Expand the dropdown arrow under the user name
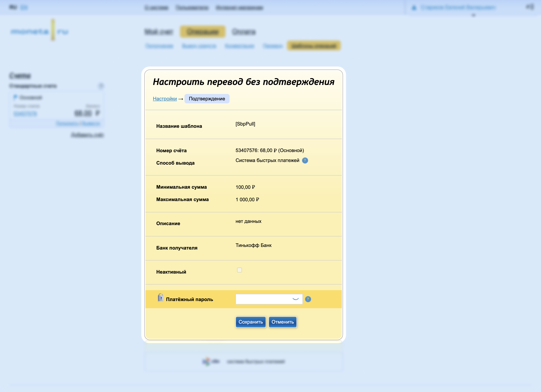The image size is (541, 392). pos(474,15)
